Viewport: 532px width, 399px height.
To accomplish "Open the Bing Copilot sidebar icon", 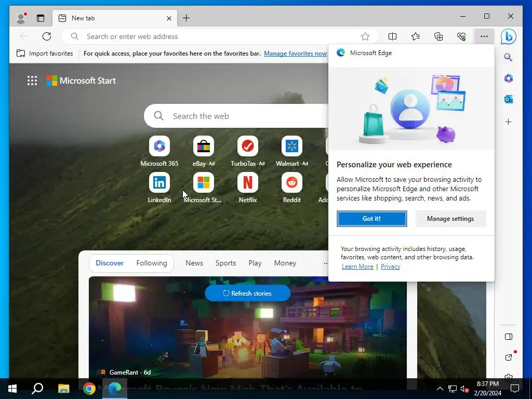I will [x=508, y=36].
